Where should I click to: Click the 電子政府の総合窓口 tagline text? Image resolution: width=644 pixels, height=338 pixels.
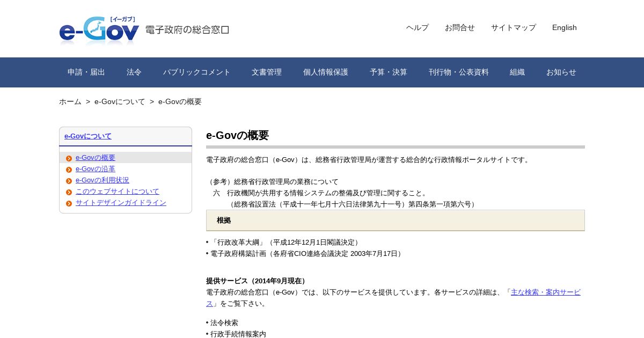[x=187, y=30]
